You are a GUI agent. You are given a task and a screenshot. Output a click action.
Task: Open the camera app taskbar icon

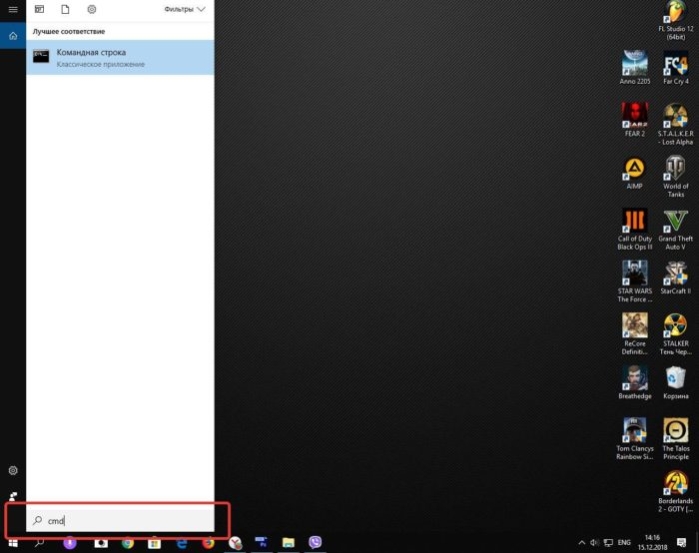(x=101, y=543)
